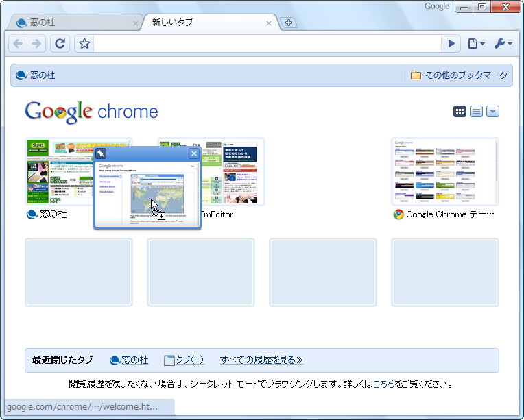This screenshot has height=420, width=524.
Task: Switch to thumbnail grid view
Action: pyautogui.click(x=460, y=111)
